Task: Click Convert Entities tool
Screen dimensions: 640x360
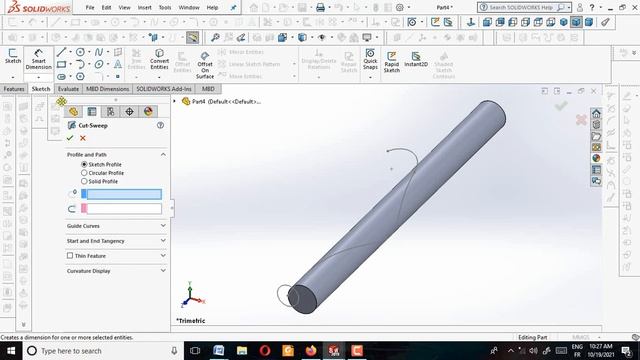Action: point(159,59)
